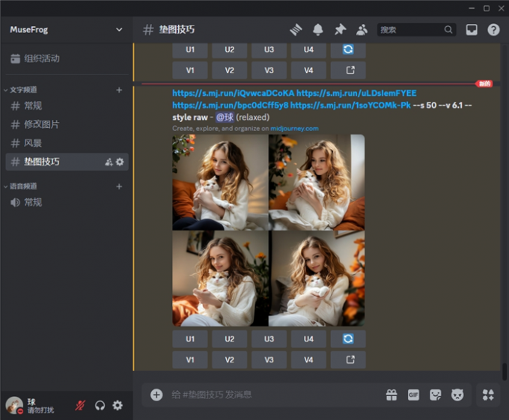This screenshot has width=509, height=420.
Task: Click the @球 mention
Action: tap(225, 118)
